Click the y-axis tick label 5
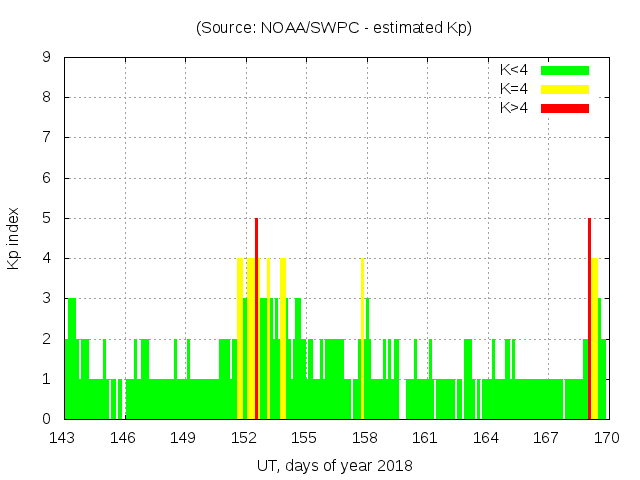 click(47, 218)
